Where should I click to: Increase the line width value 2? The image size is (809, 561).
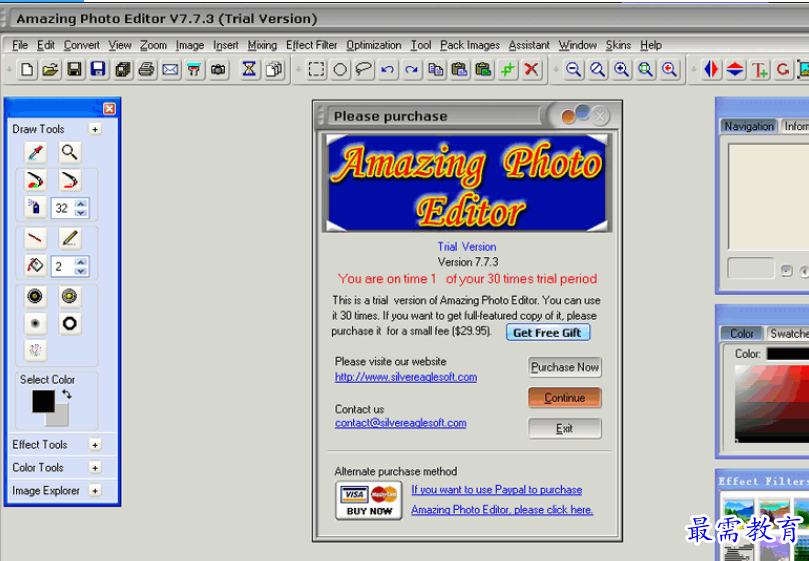(x=80, y=262)
